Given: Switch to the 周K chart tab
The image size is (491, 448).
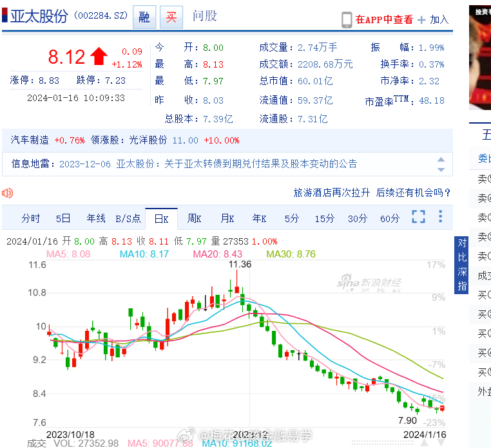Looking at the screenshot, I should click(194, 218).
